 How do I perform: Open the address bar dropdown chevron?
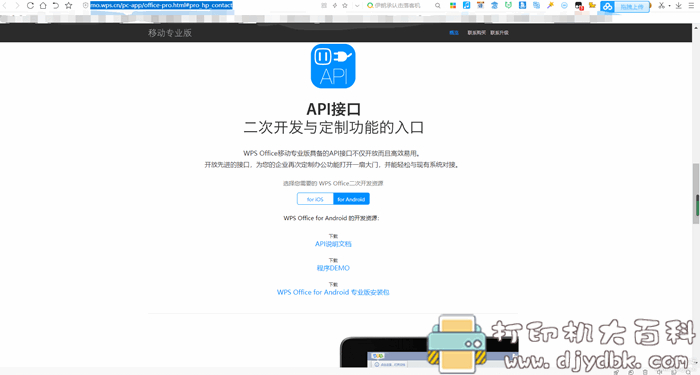[357, 6]
